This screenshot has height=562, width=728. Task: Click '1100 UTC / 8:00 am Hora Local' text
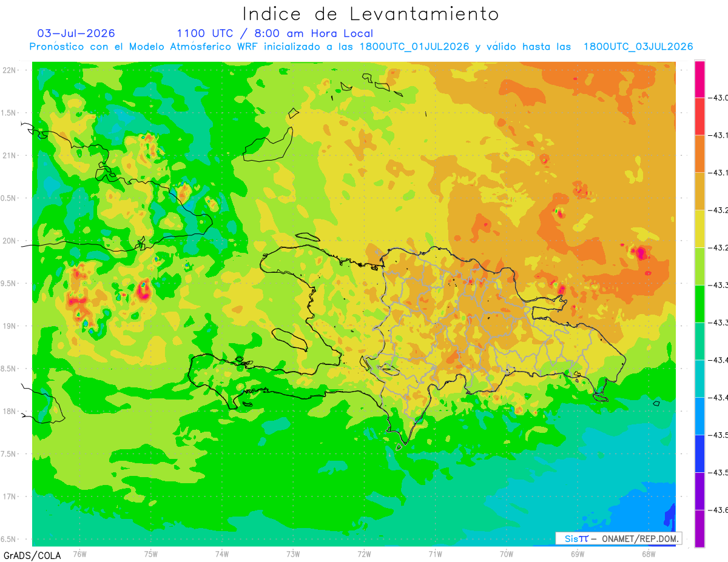click(x=275, y=33)
